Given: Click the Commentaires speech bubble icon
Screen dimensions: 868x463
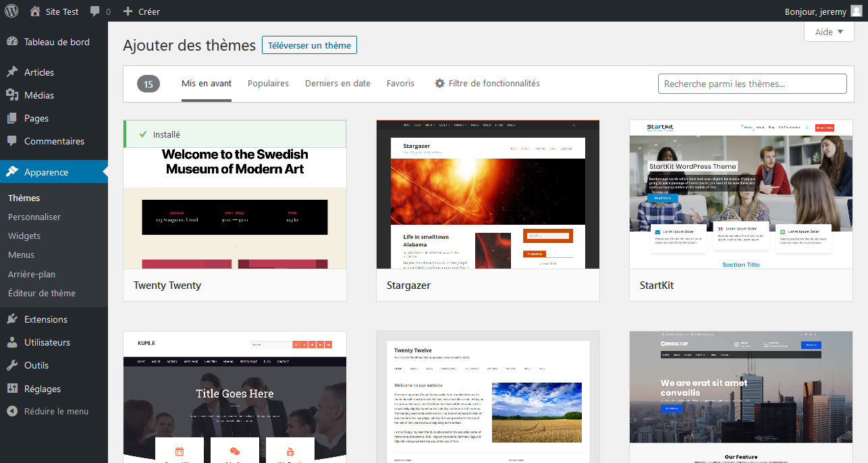Looking at the screenshot, I should 12,141.
